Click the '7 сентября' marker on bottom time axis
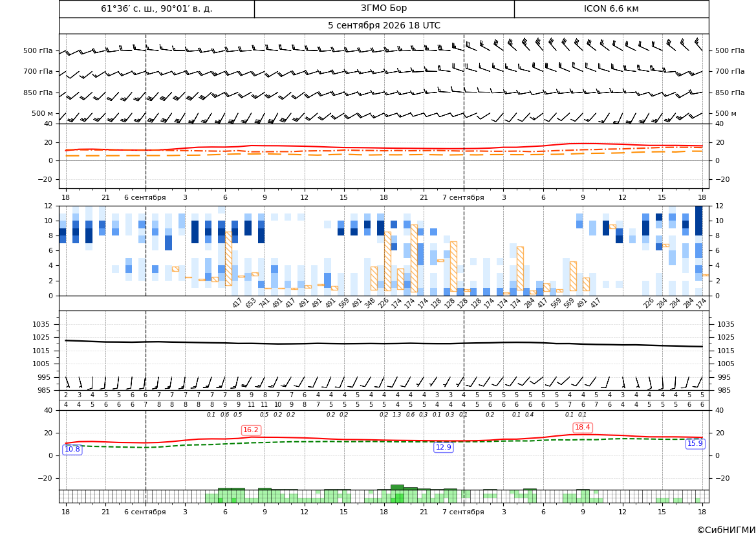 coord(463,512)
